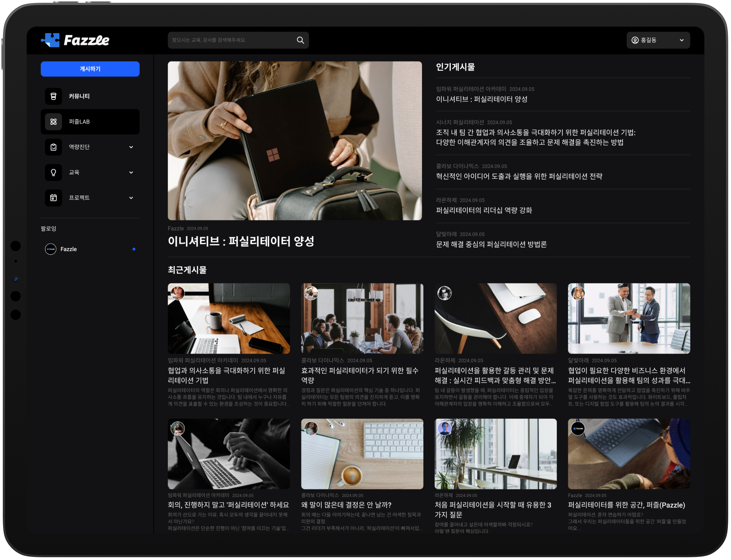Open Fazzle in the 팔로잉 list
Image resolution: width=731 pixels, height=560 pixels.
(90, 249)
